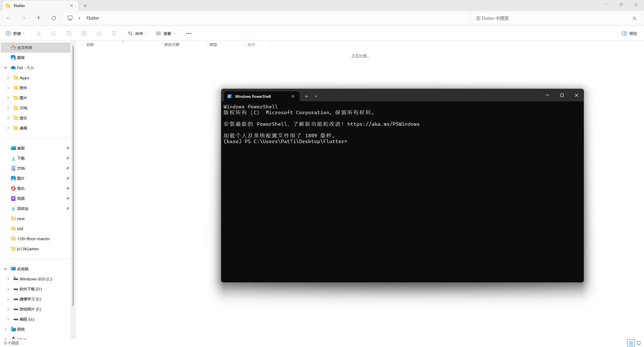Screen dimensions: 644x347
Task: Open the new folder in sidebar
Action: tap(21, 219)
